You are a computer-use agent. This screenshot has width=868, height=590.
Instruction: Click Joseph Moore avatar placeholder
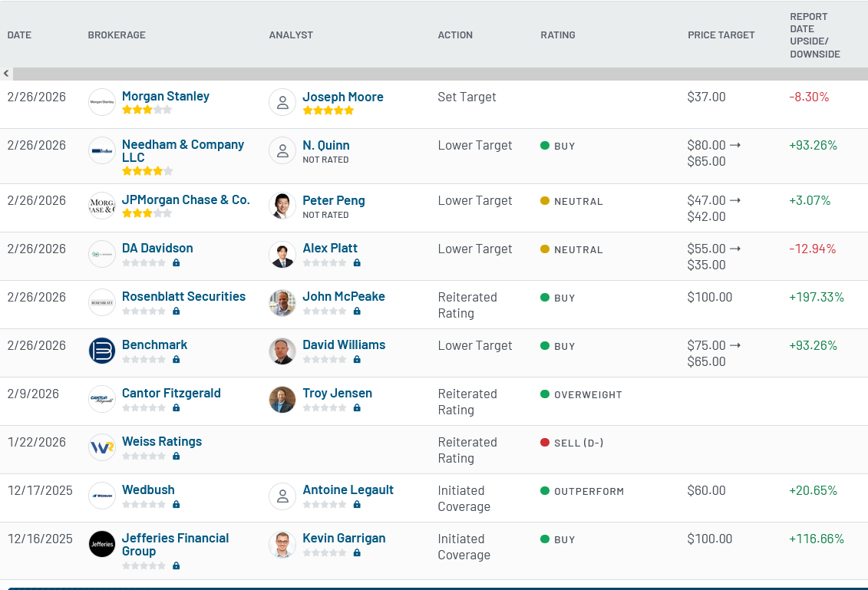coord(282,102)
